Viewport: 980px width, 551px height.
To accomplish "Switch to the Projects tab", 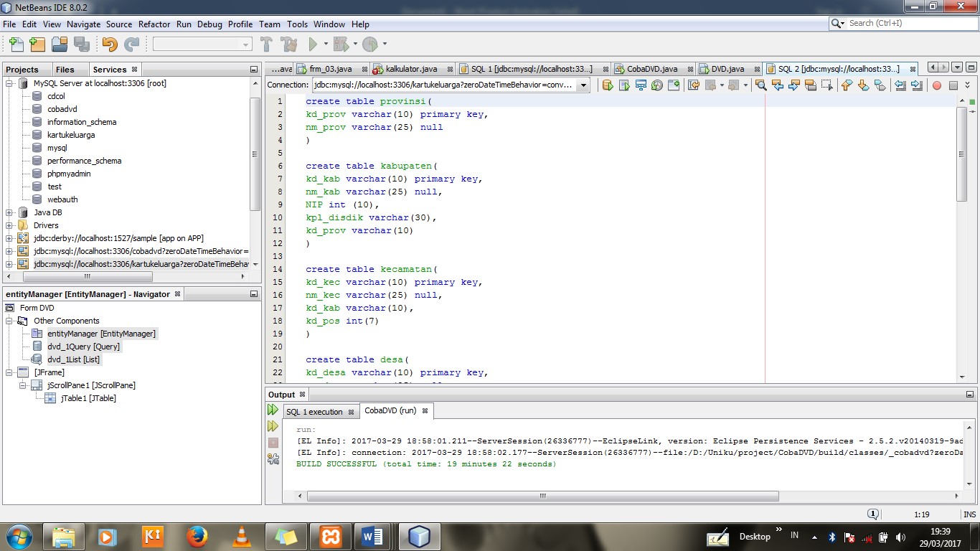I will coord(22,70).
